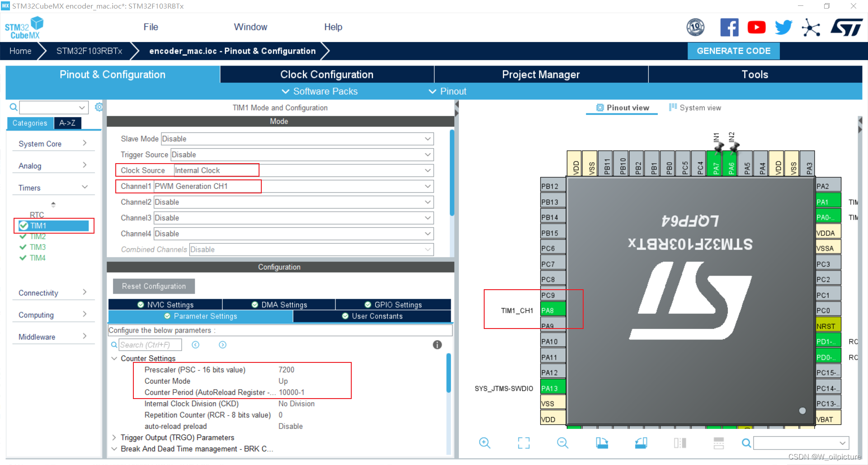Rotate the chip view counter-clockwise
This screenshot has width=868, height=465.
click(x=641, y=443)
